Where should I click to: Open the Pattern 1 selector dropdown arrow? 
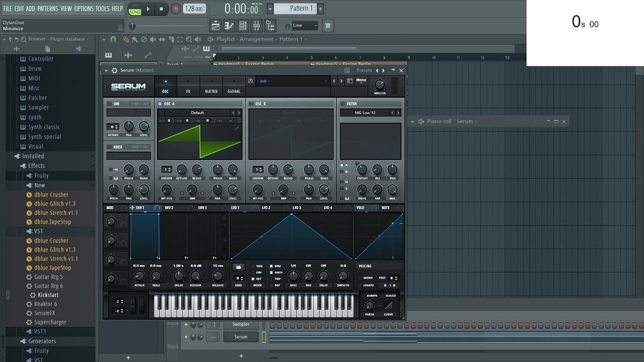270,9
